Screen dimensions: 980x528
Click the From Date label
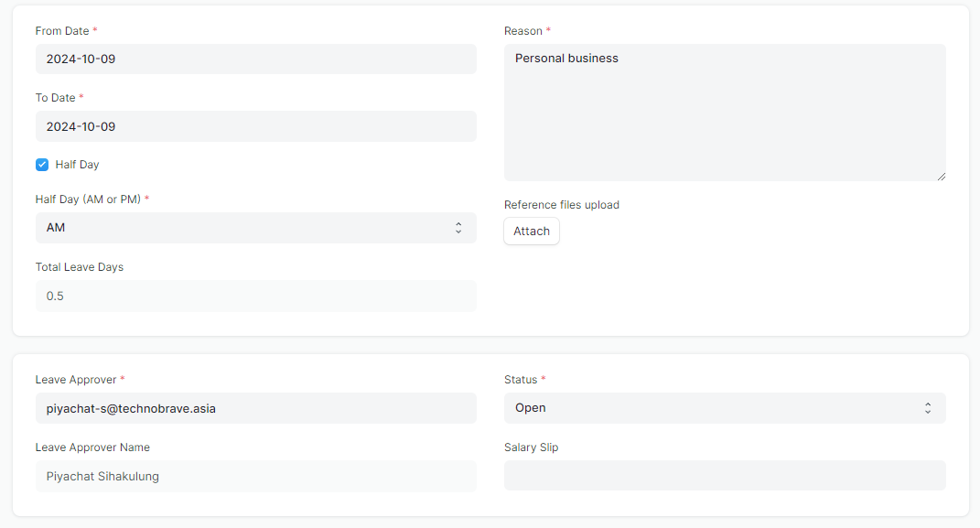pos(62,31)
